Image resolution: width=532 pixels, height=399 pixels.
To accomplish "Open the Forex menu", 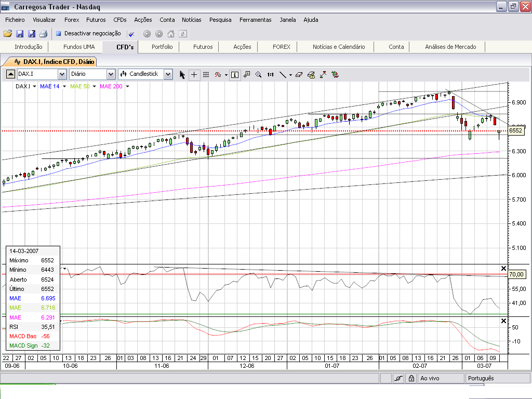I will [x=72, y=20].
